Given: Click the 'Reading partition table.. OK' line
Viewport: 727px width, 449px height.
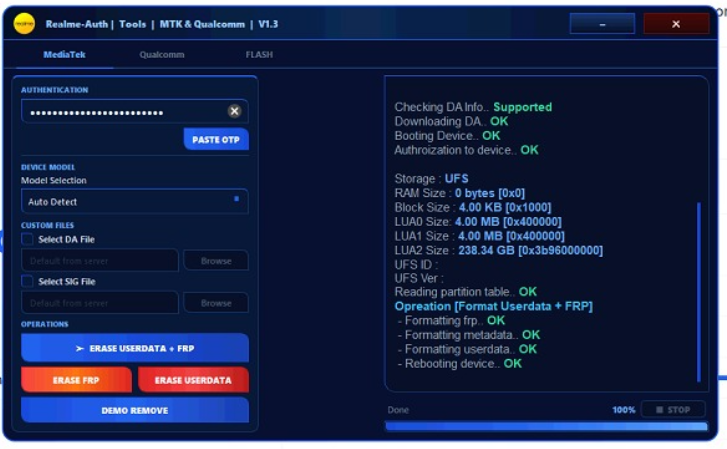Looking at the screenshot, I should 466,292.
